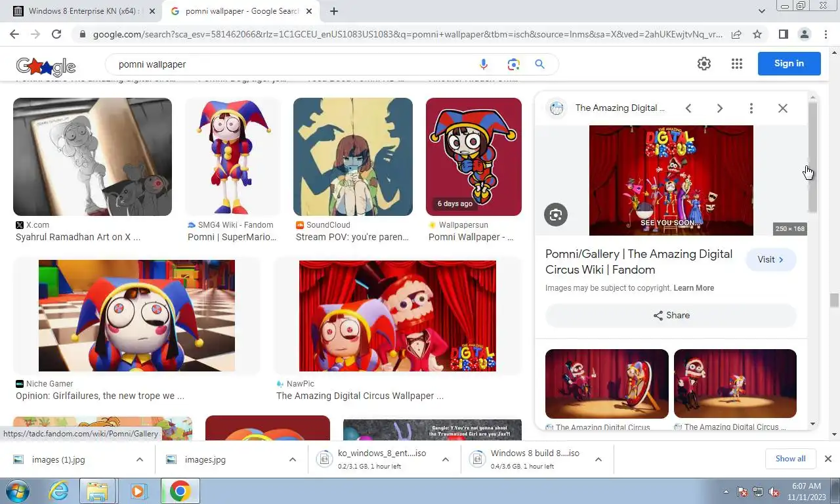Search inside the image with Lens button
This screenshot has height=504, width=840.
[x=556, y=215]
